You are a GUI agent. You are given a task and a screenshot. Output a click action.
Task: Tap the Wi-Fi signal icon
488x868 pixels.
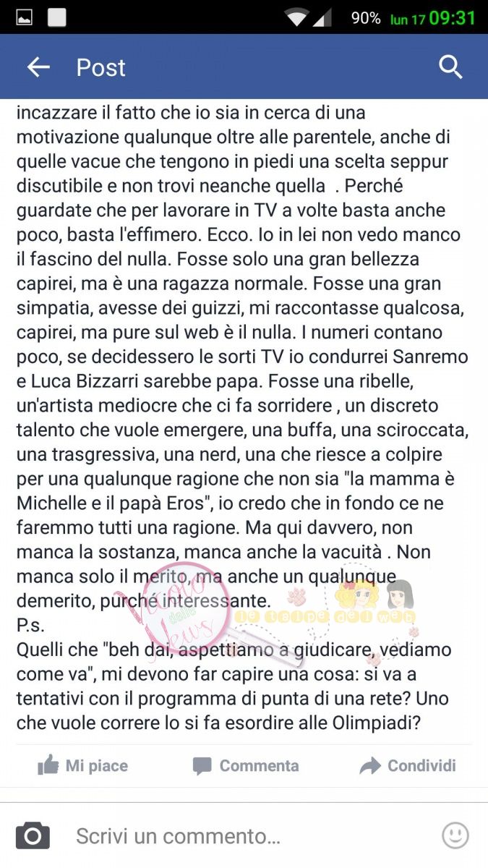pos(296,17)
